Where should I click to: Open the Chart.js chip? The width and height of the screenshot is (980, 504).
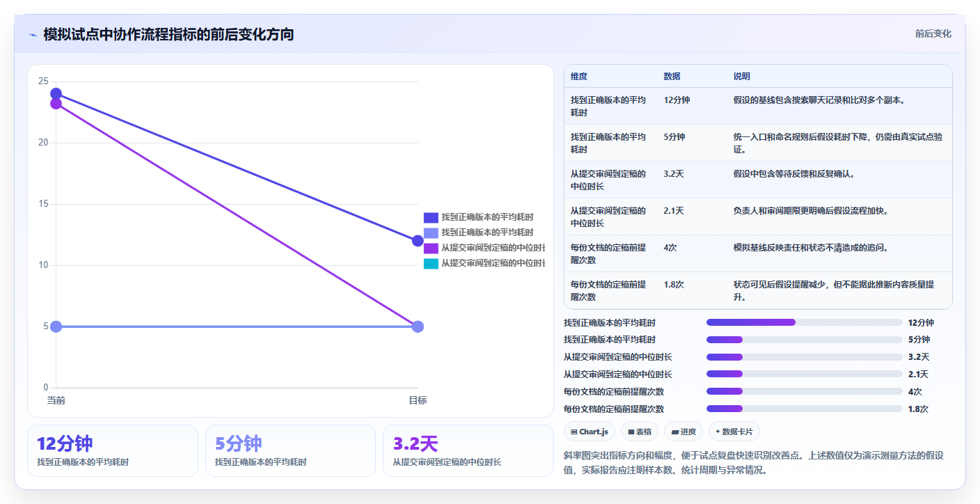click(x=590, y=432)
